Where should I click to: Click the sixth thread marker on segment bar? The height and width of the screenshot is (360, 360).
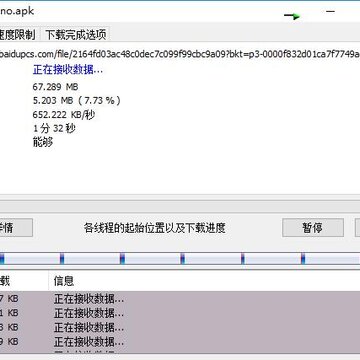pos(303,259)
